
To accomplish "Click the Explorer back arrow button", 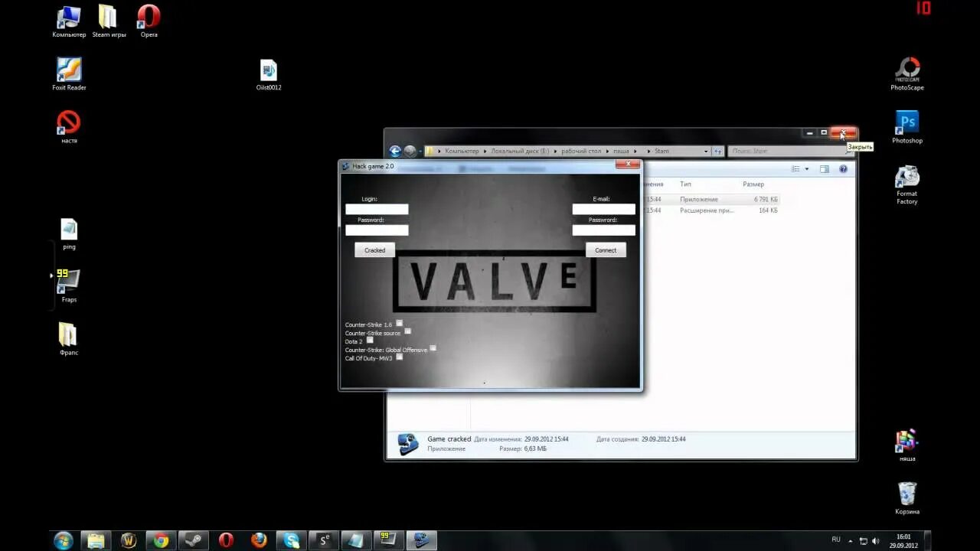I will click(x=395, y=151).
